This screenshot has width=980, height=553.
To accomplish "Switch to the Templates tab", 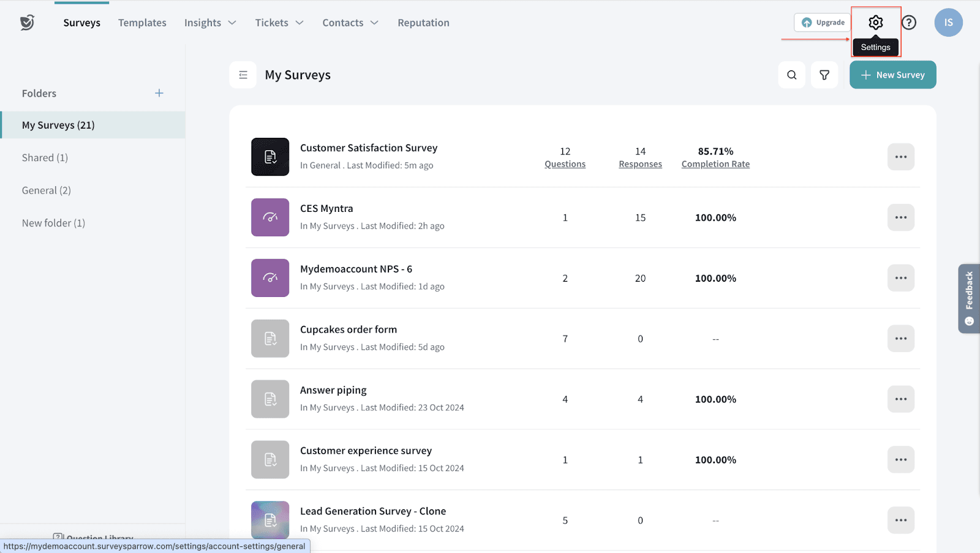I will click(x=142, y=23).
